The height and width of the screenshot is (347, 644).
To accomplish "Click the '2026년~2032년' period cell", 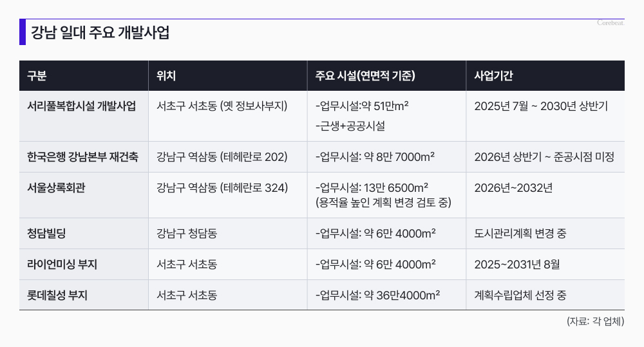I will click(x=513, y=188).
